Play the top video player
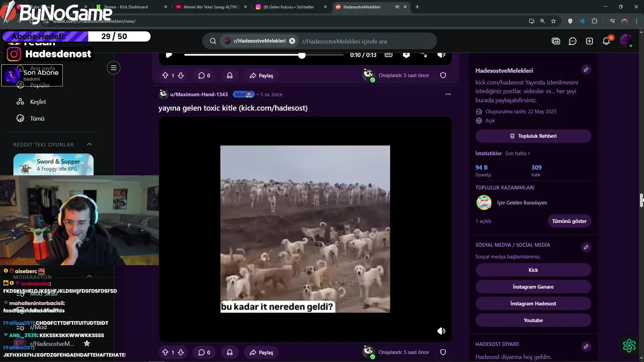Screen dimensions: 644x362 point(169,55)
